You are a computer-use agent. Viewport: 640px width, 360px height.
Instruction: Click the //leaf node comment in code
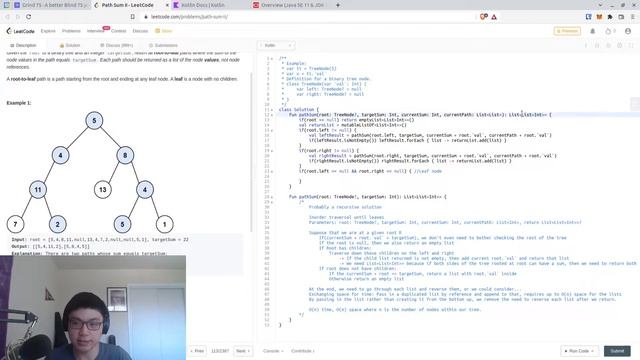[427, 171]
